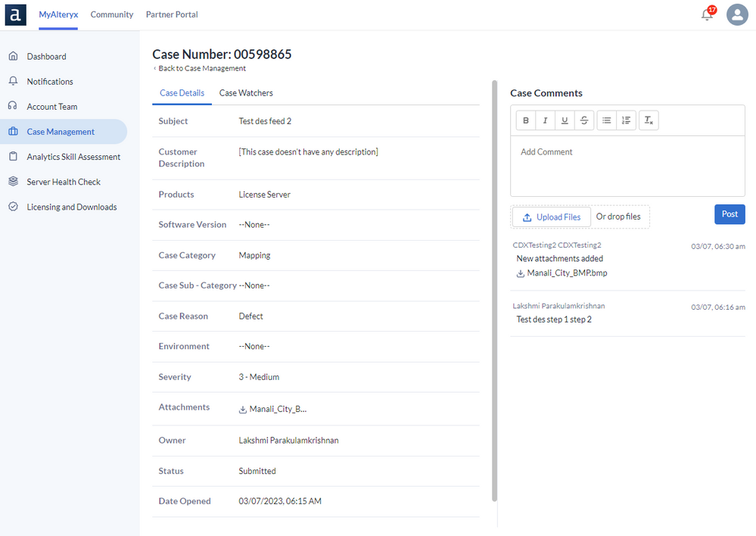756x536 pixels.
Task: Switch to the Case Watchers tab
Action: 246,92
